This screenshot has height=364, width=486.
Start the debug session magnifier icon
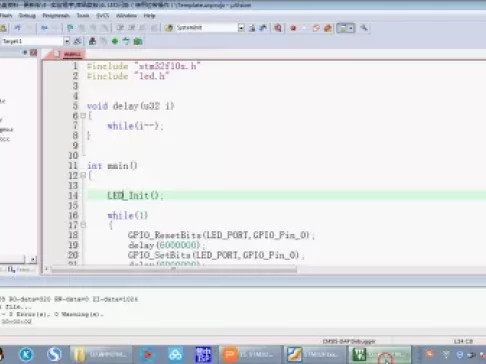click(277, 28)
